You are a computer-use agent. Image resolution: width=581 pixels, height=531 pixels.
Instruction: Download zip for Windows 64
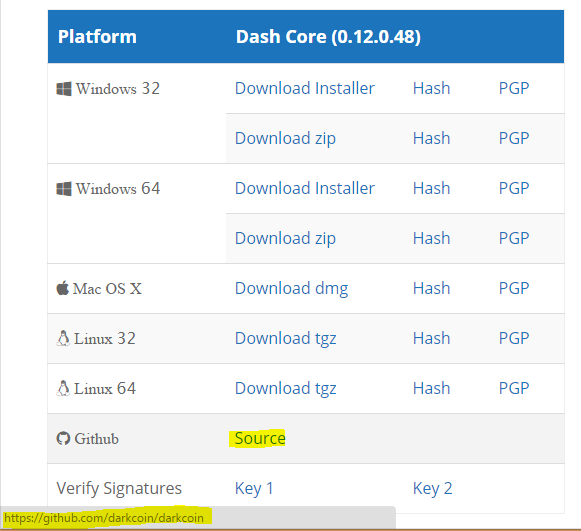[285, 239]
